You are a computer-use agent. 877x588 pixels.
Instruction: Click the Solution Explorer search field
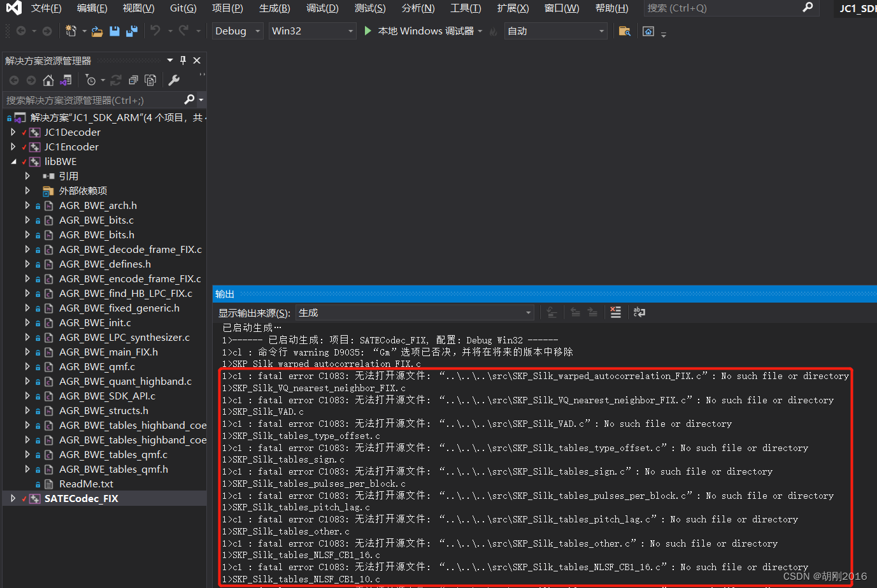coord(94,100)
